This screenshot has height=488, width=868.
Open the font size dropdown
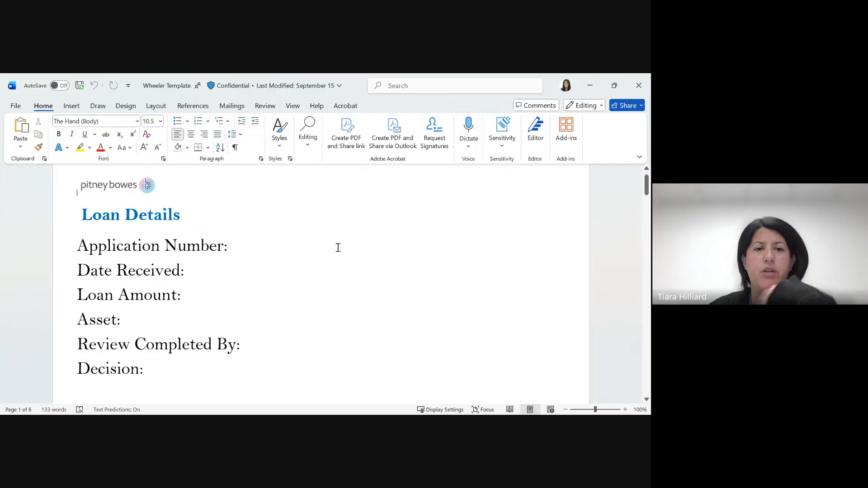coord(160,121)
